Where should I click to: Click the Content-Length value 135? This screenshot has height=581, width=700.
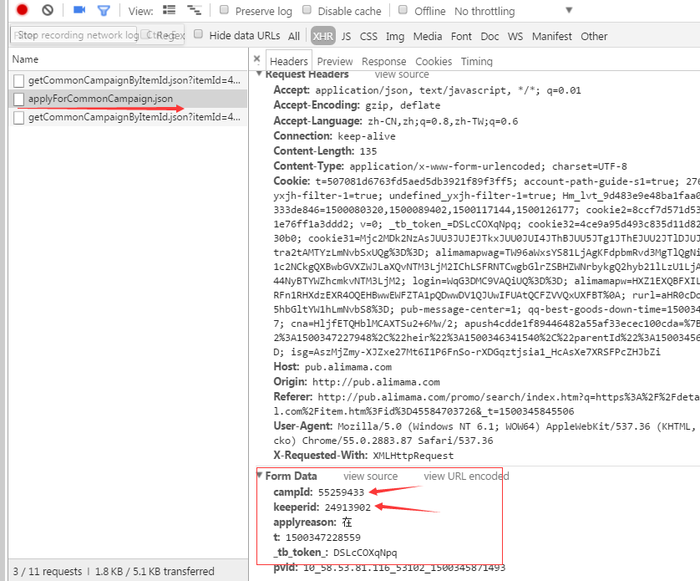click(368, 151)
